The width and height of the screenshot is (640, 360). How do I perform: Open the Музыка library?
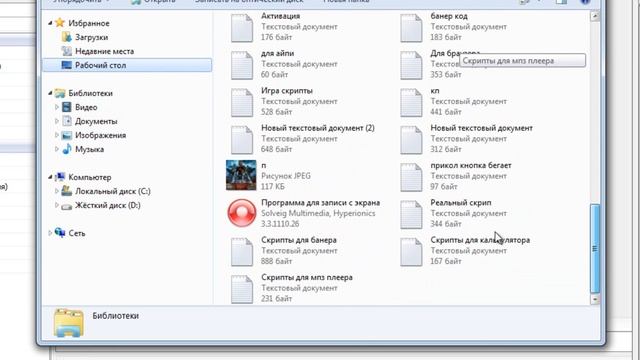(x=89, y=149)
